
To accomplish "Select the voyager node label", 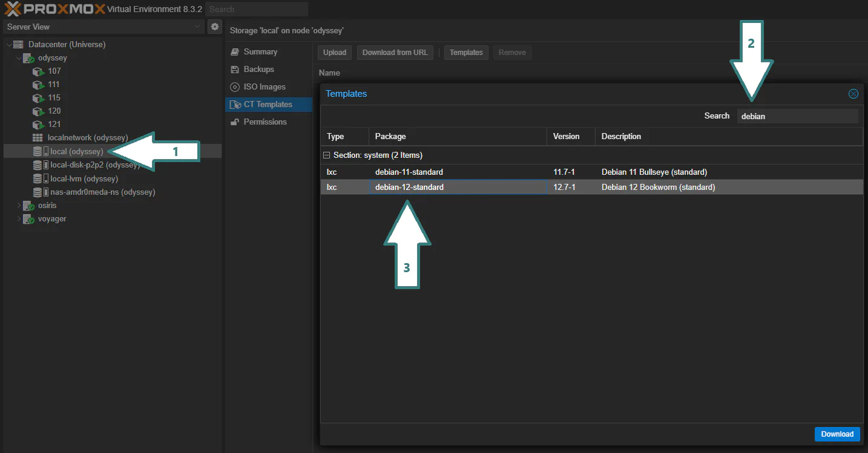I will tap(52, 219).
